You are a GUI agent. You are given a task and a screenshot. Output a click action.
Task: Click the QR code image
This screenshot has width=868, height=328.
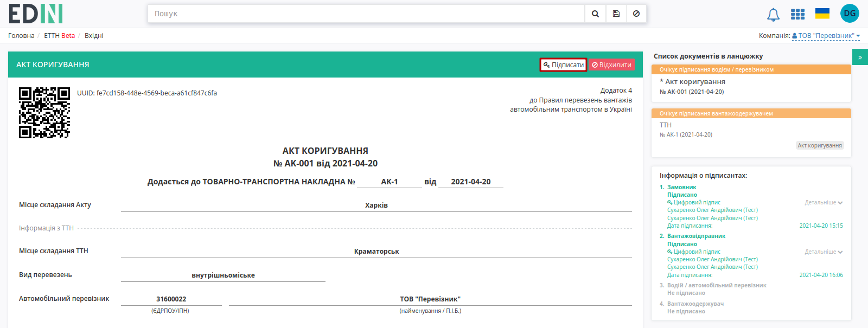tap(44, 113)
